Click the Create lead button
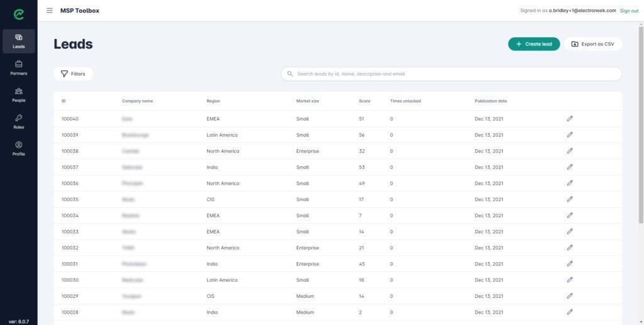This screenshot has width=644, height=325. click(534, 44)
